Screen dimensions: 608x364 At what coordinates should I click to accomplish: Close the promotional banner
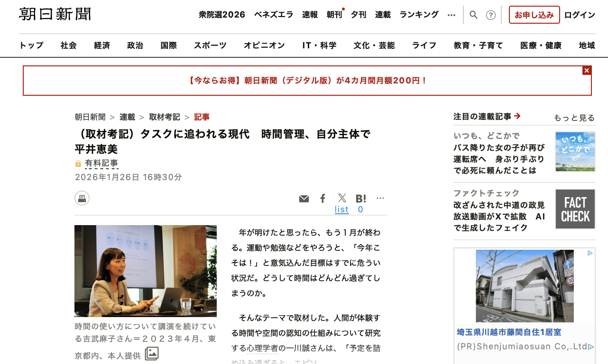(x=587, y=71)
